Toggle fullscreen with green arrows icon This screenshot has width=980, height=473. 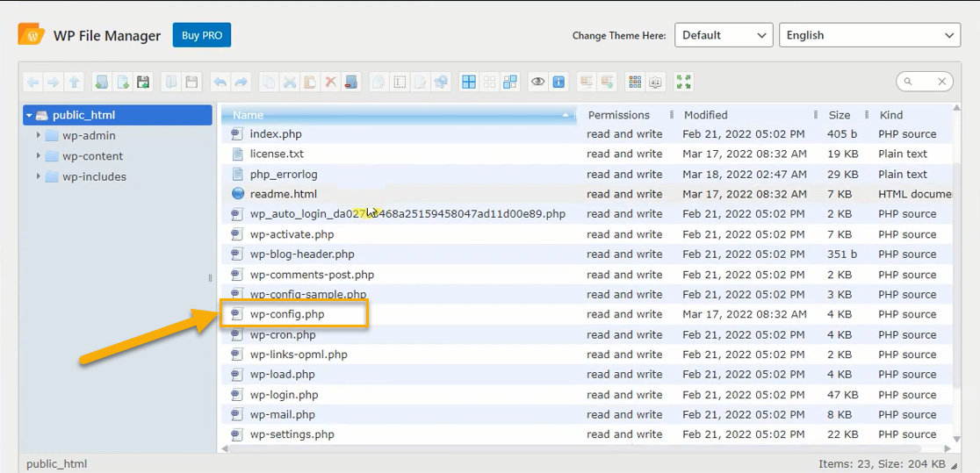[684, 82]
